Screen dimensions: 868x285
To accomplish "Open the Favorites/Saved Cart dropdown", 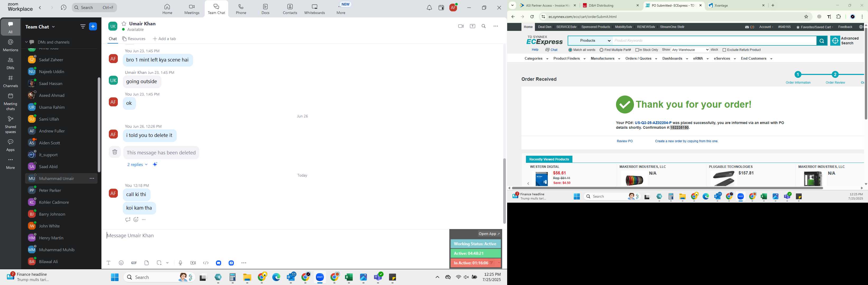I will point(814,27).
